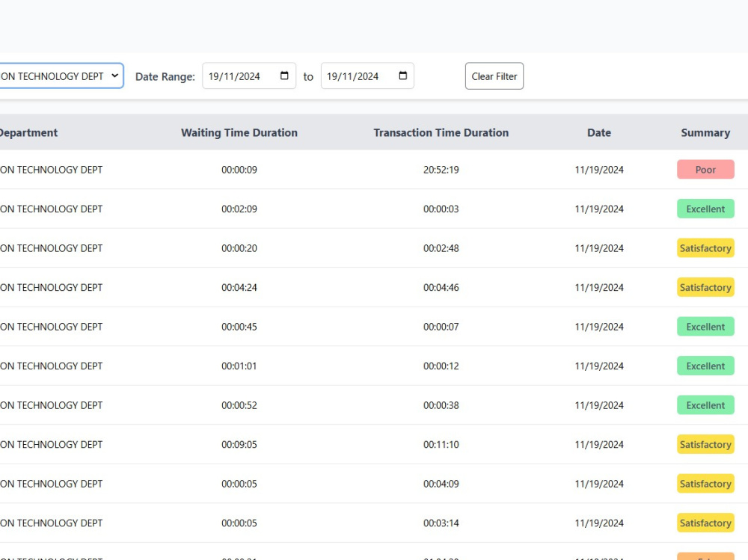Click Satisfactory badge in 00:09:05 row

tap(705, 445)
